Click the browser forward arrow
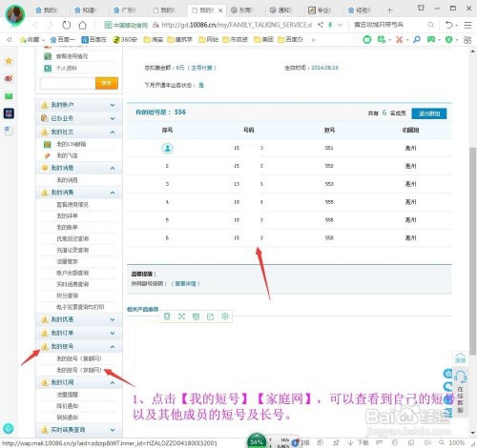The image size is (477, 448). coord(50,25)
